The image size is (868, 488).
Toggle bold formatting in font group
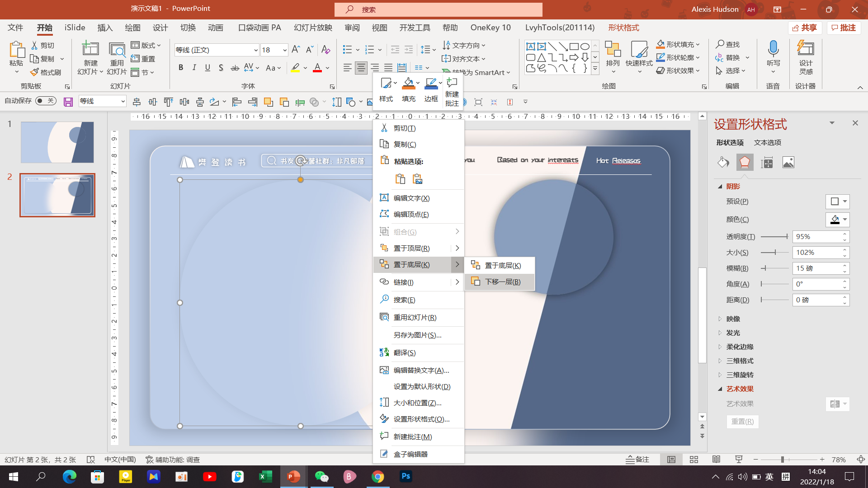point(181,68)
